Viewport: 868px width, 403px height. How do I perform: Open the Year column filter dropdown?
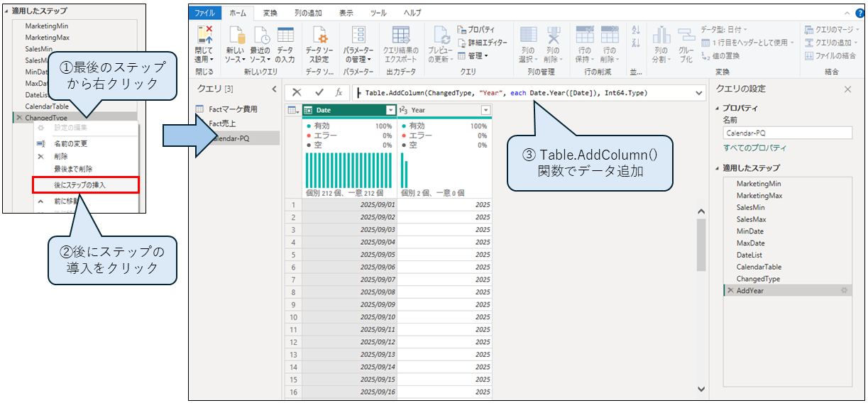click(x=485, y=110)
